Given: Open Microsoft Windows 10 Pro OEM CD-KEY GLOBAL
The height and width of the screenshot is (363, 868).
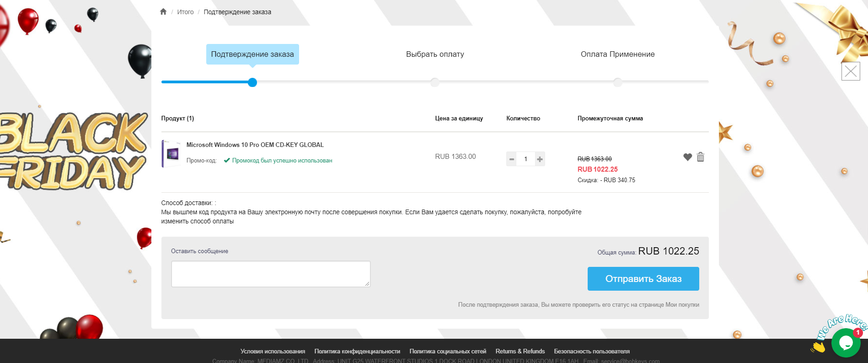Looking at the screenshot, I should [x=255, y=145].
